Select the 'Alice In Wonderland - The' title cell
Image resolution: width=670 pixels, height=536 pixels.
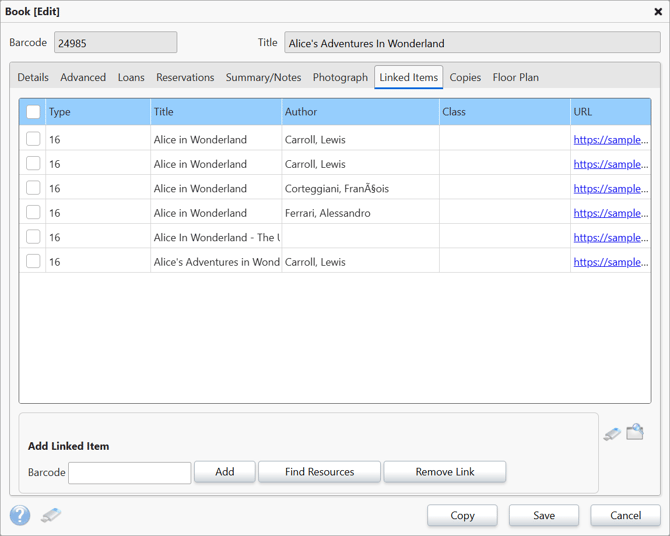(216, 237)
